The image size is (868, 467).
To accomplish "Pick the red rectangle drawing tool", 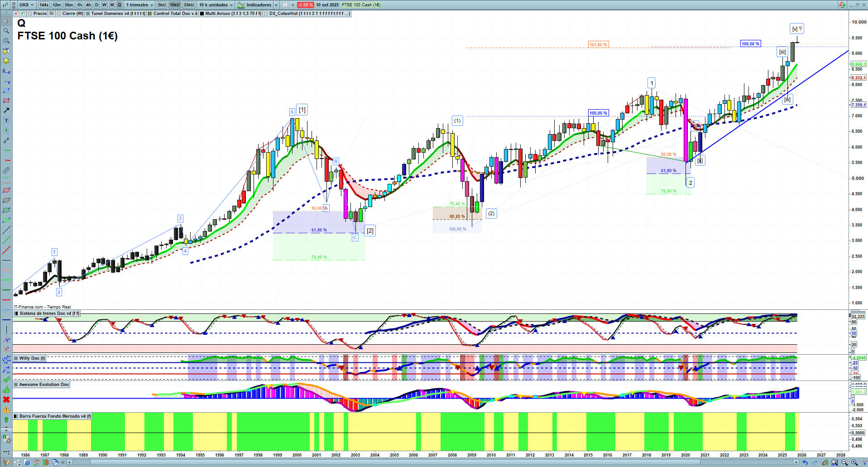I will point(6,101).
